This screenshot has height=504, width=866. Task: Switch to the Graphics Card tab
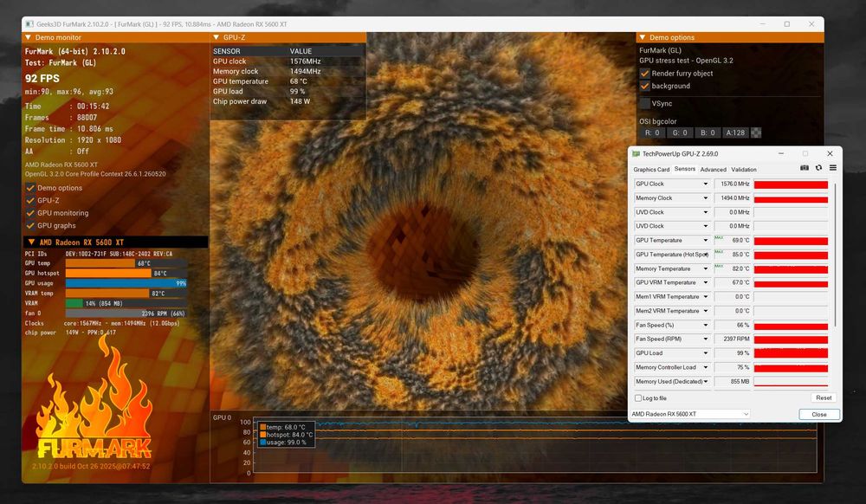[x=651, y=170]
